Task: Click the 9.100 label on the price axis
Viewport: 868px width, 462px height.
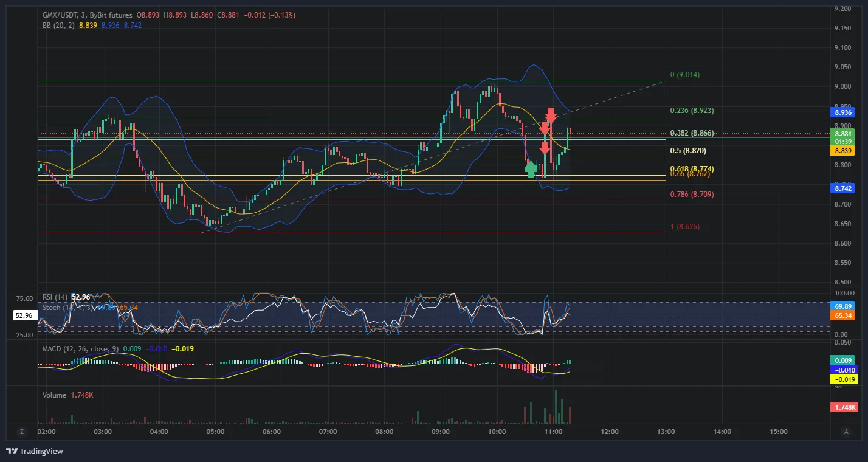Action: point(842,47)
